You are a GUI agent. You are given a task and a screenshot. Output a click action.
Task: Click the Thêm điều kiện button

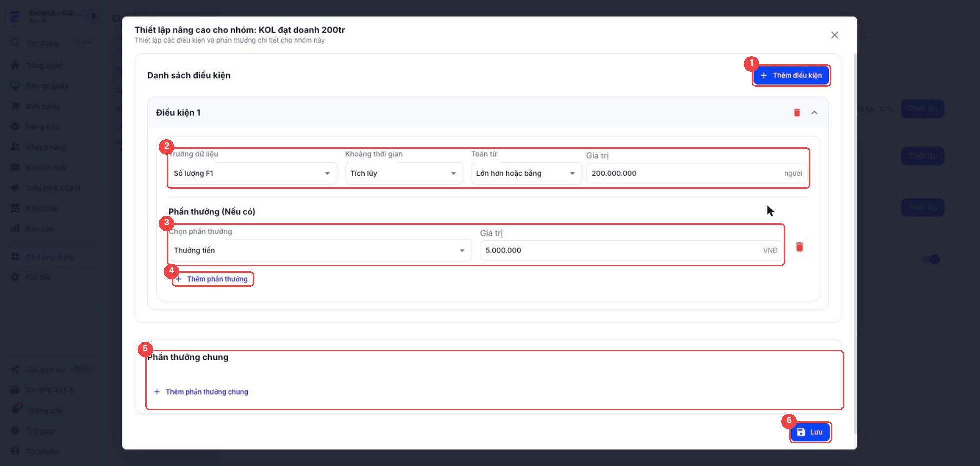[x=791, y=75]
